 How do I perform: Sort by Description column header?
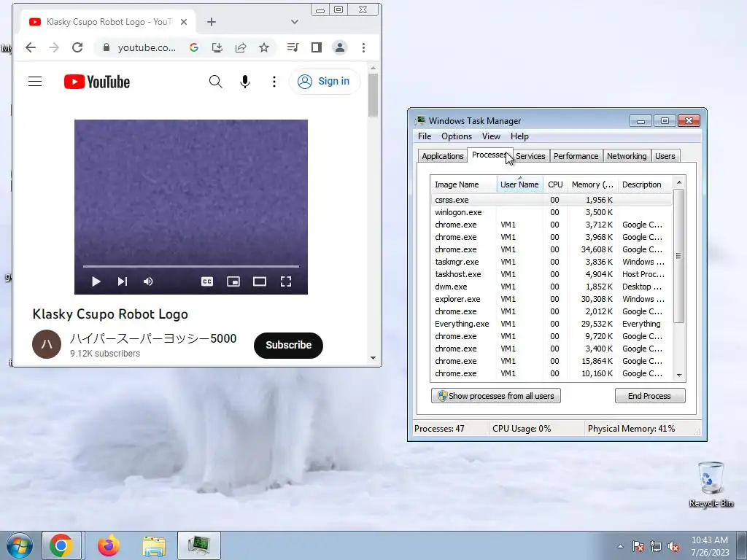(645, 184)
